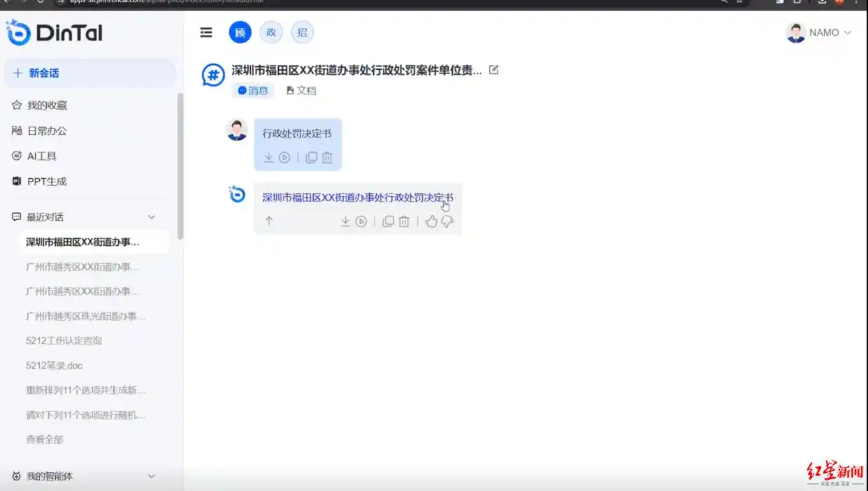Viewport: 868px width, 491px height.
Task: Play audio of the AI reply
Action: click(361, 221)
